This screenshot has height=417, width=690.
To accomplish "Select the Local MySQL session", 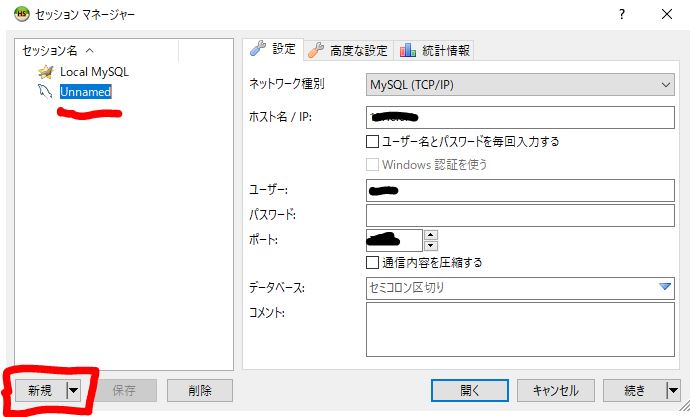I will click(x=94, y=72).
